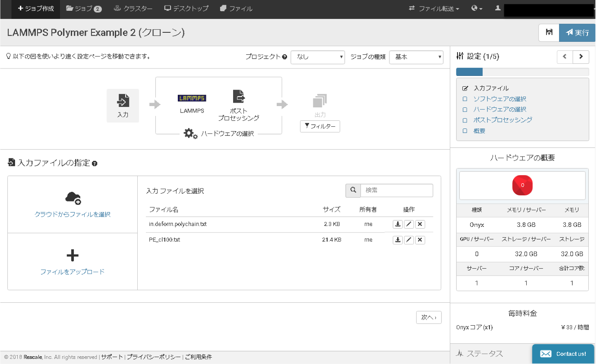This screenshot has height=364, width=597.
Task: Click the settings progress bar
Action: [522, 72]
